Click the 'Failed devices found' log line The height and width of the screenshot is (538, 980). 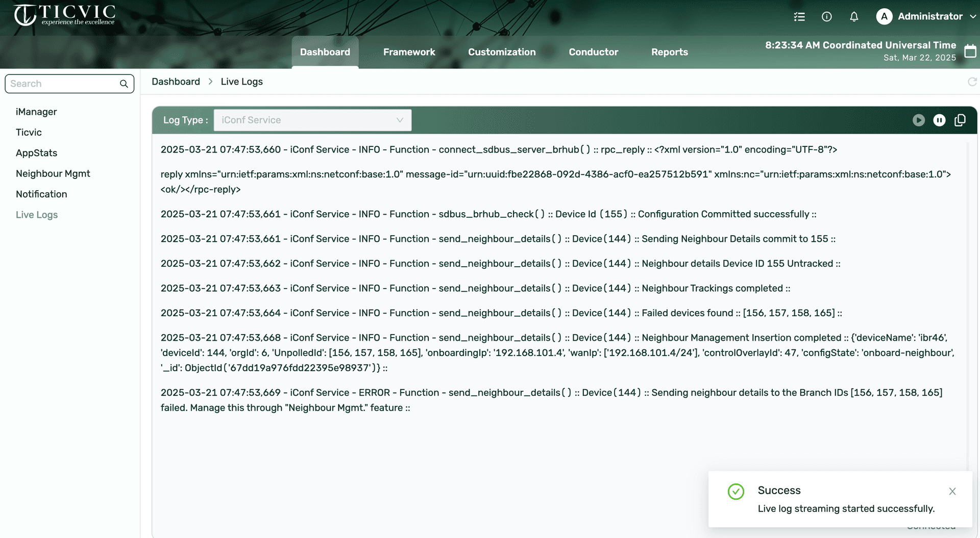coord(501,313)
